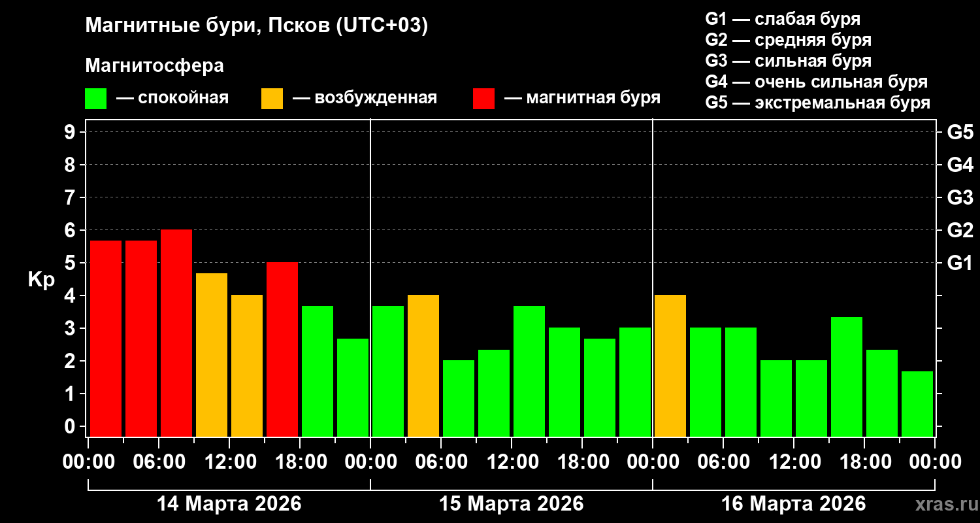Select the green 09:00–12:00 bar on 16 March
Viewport: 980px width, 523px height.
[776, 399]
